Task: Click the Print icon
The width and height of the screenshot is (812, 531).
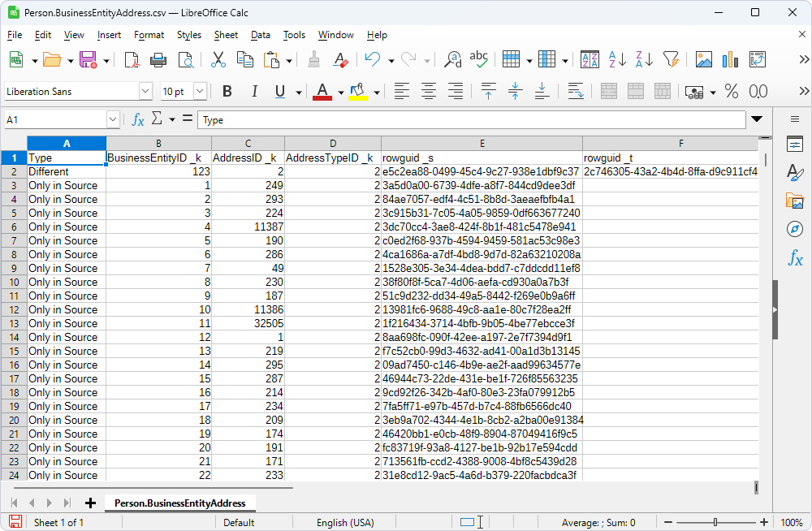Action: coord(158,60)
